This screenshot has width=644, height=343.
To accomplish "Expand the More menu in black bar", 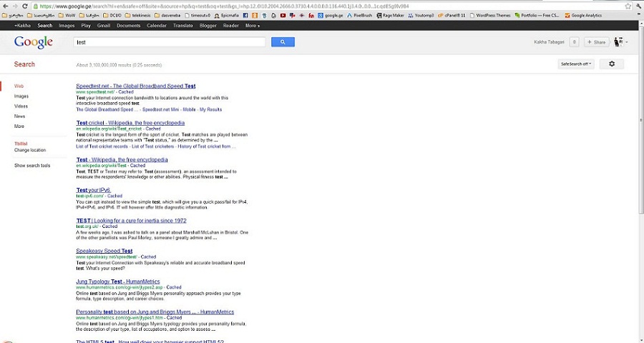I will 252,26.
